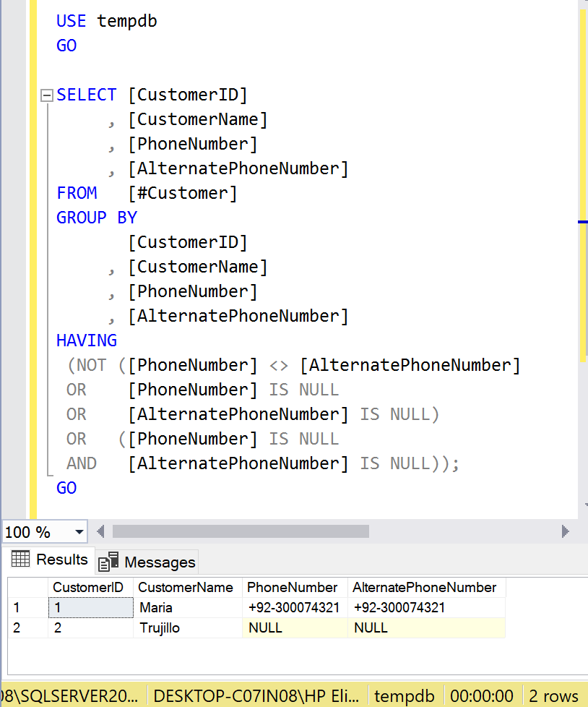The width and height of the screenshot is (588, 707).
Task: Select the CustomerName column header
Action: tap(186, 587)
